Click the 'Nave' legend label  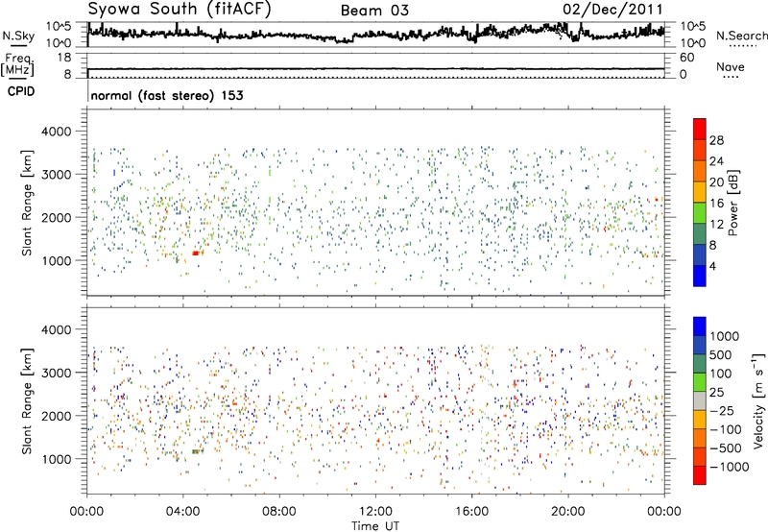point(731,66)
